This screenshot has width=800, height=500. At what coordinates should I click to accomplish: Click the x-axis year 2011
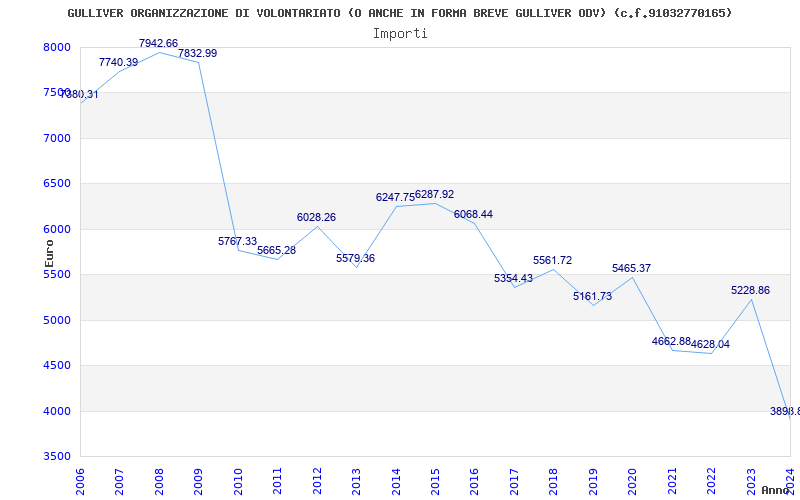[x=277, y=482]
